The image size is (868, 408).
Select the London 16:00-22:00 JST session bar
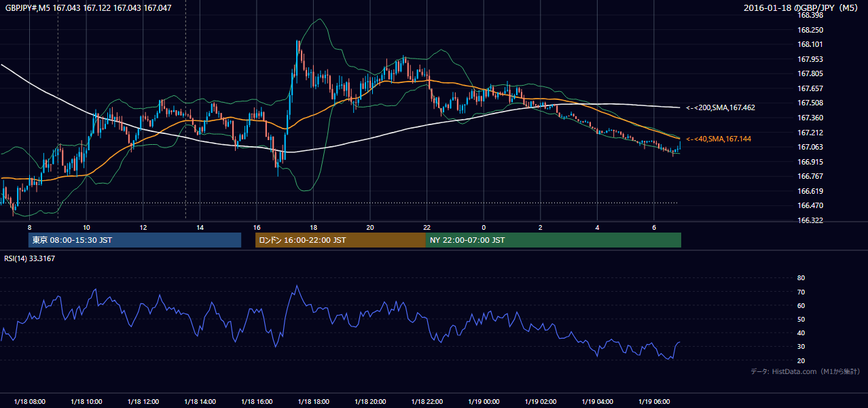(x=340, y=240)
